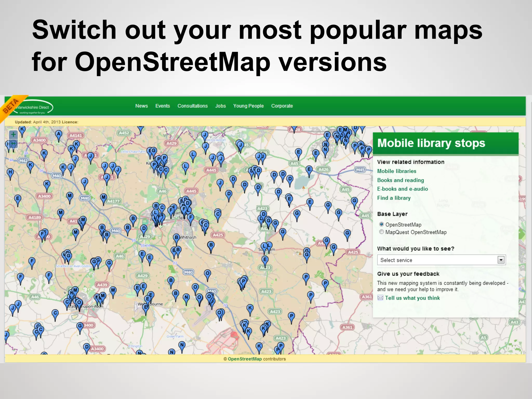The width and height of the screenshot is (532, 399).
Task: Open the News menu item
Action: pos(141,106)
